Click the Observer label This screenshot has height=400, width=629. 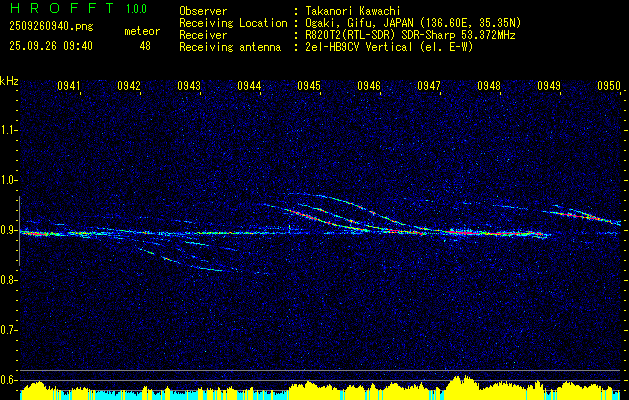coord(203,11)
